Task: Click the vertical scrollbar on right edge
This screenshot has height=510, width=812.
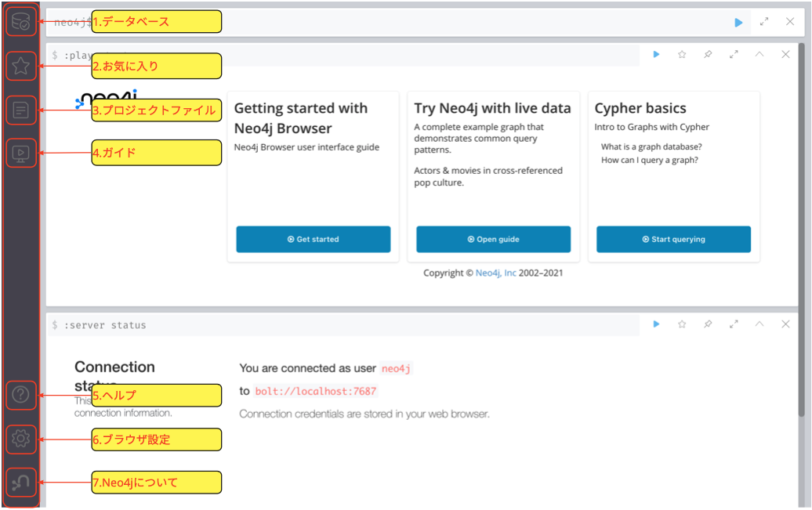Action: pos(803,235)
